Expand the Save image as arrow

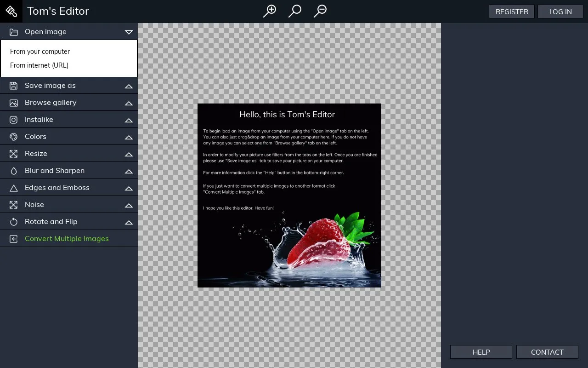pyautogui.click(x=129, y=86)
